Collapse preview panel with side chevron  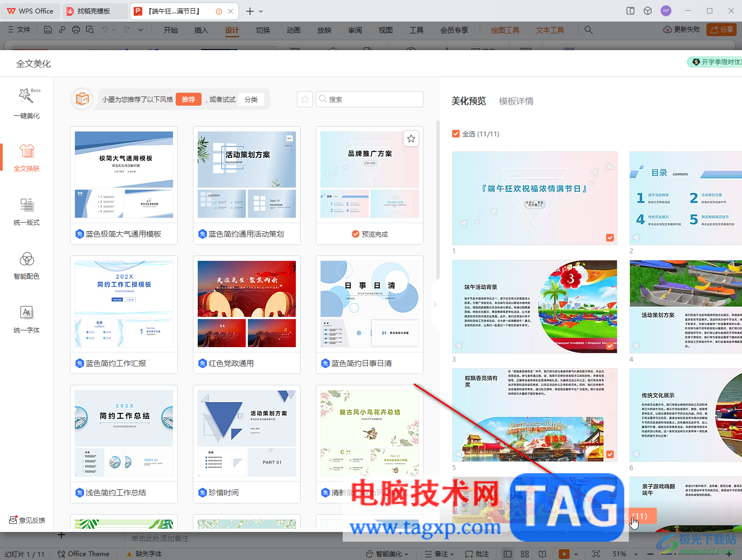click(x=435, y=304)
